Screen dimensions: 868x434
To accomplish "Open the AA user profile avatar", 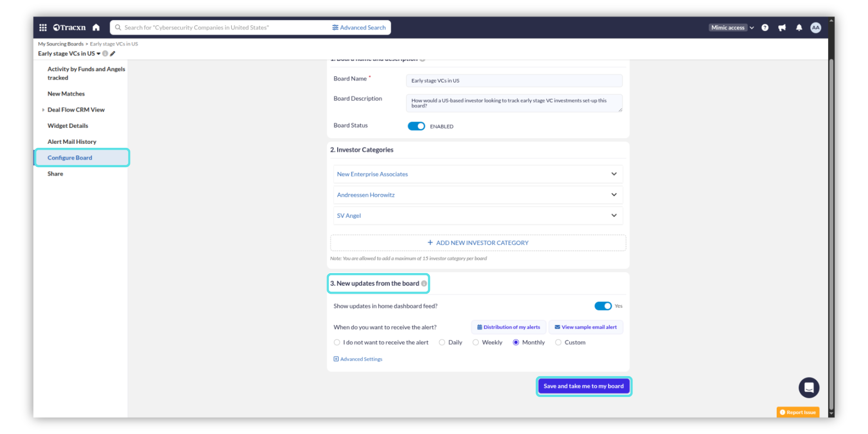I will pos(816,28).
